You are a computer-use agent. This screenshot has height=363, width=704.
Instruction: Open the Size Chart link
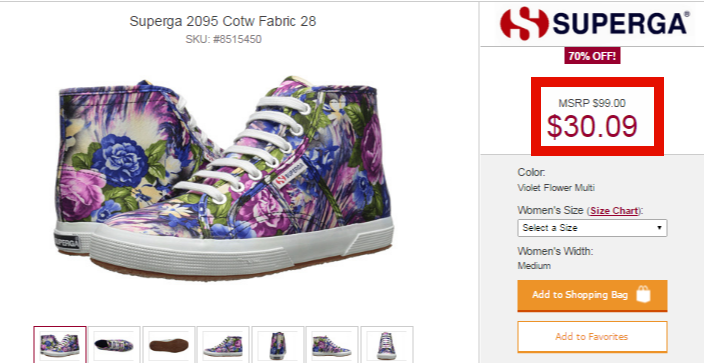614,210
